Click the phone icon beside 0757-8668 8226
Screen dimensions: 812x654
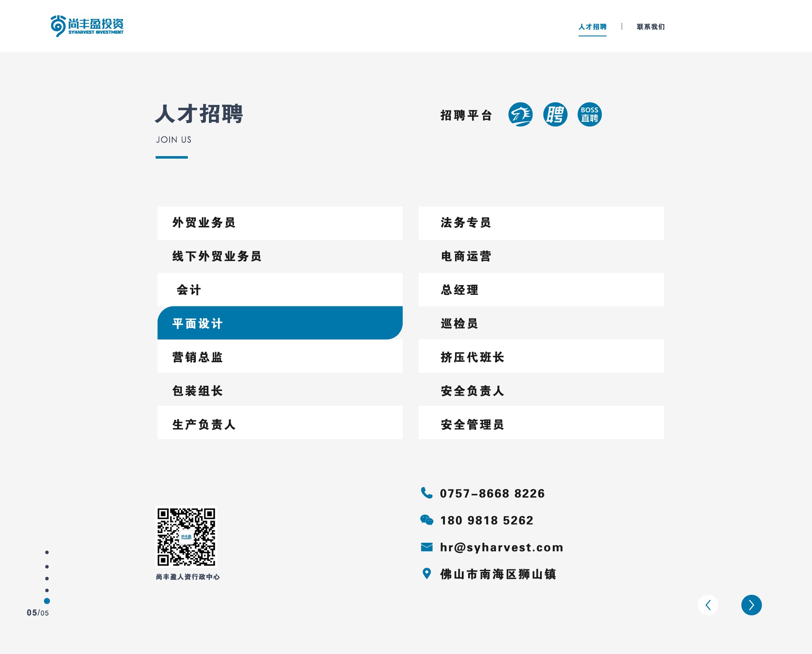[x=426, y=493]
